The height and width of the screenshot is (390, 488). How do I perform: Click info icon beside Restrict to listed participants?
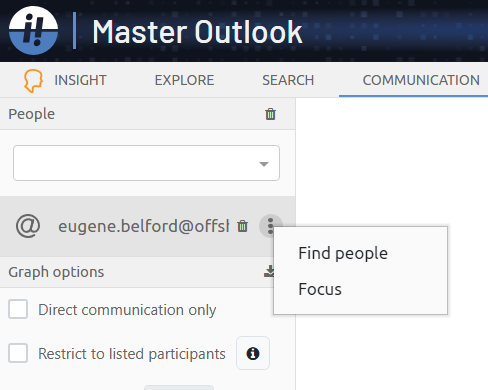253,353
